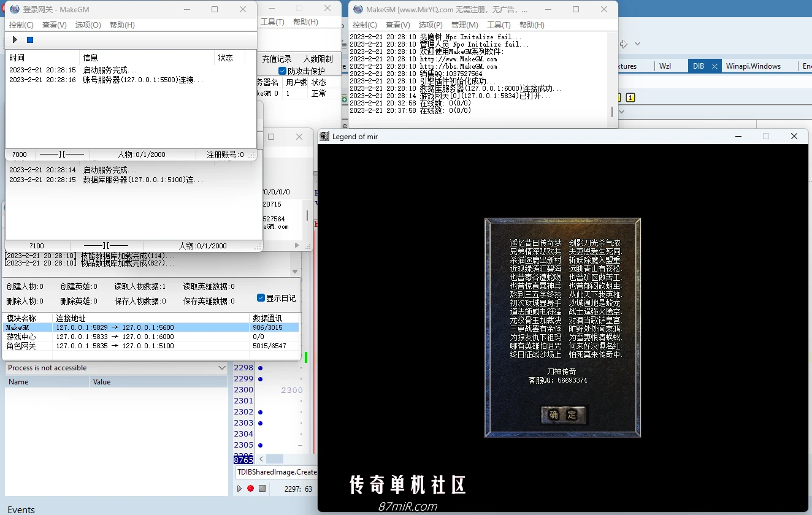Select log row 启动服务完成 at 20:28:15
812x515 pixels.
(127, 71)
